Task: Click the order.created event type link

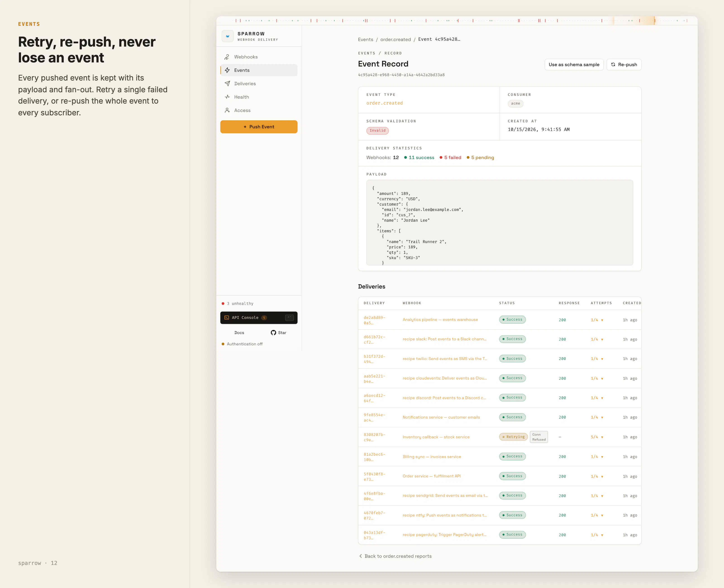Action: click(385, 103)
